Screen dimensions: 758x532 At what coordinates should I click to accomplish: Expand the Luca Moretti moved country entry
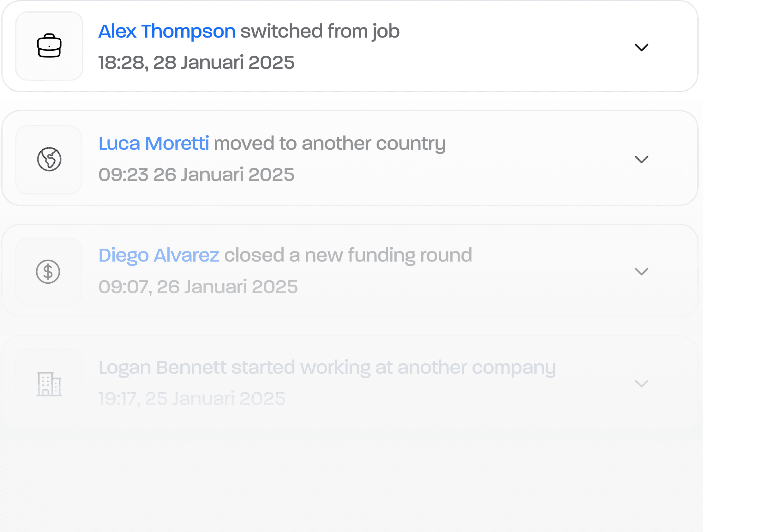point(641,159)
